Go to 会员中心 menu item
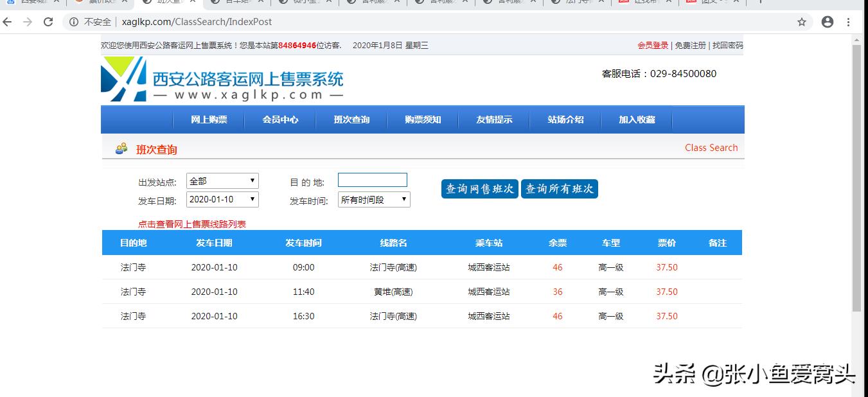This screenshot has height=397, width=868. click(280, 119)
